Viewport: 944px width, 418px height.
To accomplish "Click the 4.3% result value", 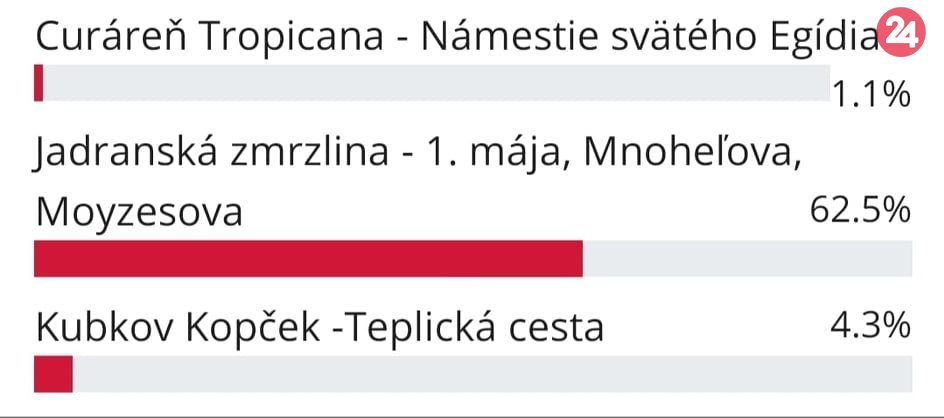I will pos(869,325).
